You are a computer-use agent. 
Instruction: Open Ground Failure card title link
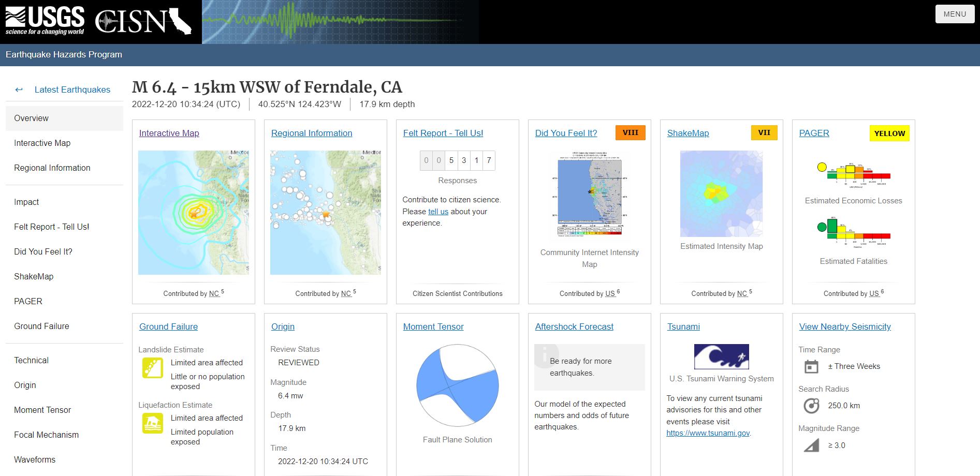168,326
